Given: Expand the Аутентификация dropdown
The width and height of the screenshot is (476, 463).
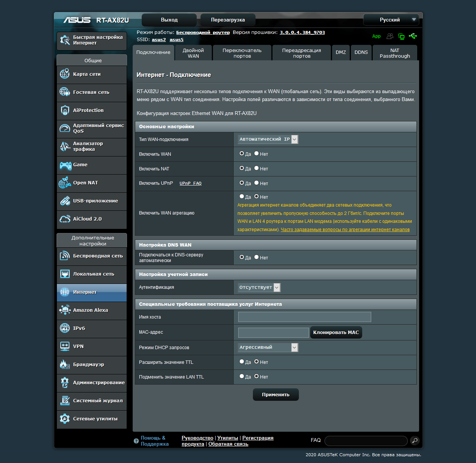Looking at the screenshot, I should (259, 287).
